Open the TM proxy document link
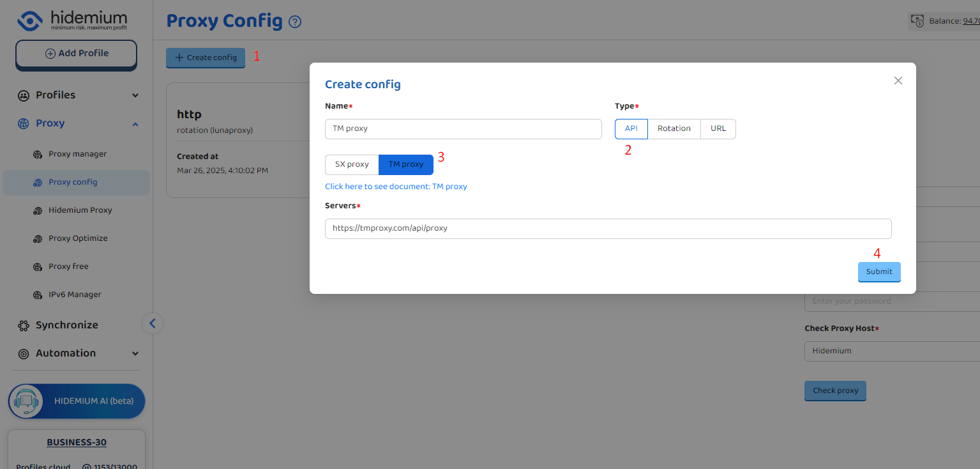This screenshot has width=980, height=469. click(x=396, y=187)
